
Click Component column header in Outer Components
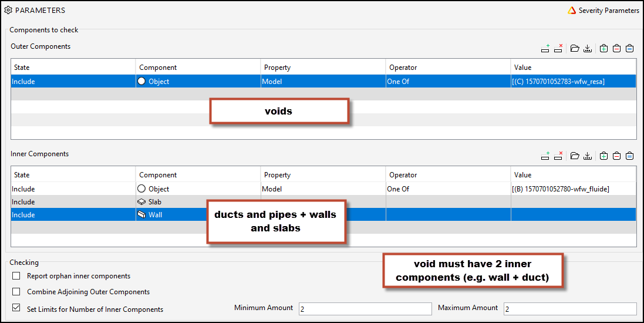tap(198, 67)
